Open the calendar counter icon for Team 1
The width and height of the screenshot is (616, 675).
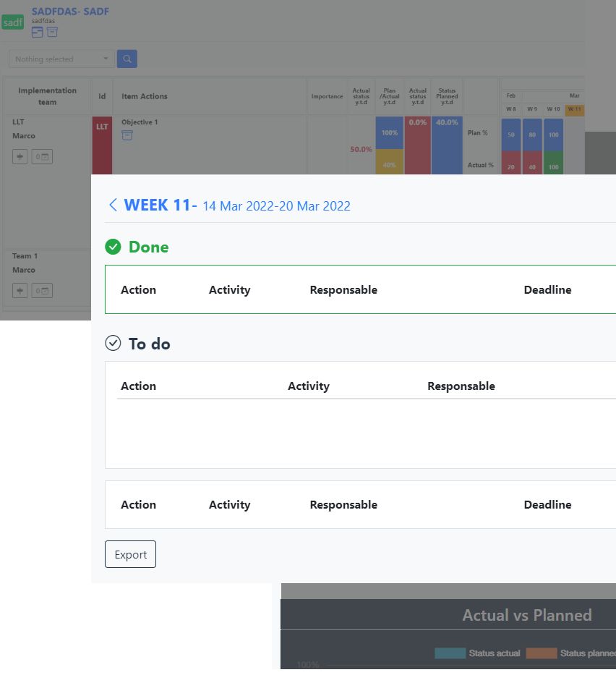[x=42, y=290]
